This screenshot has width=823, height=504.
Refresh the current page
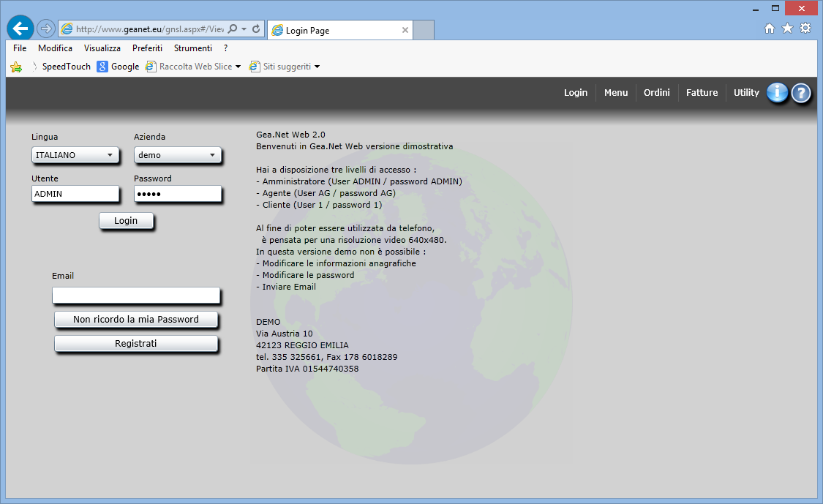click(x=256, y=28)
